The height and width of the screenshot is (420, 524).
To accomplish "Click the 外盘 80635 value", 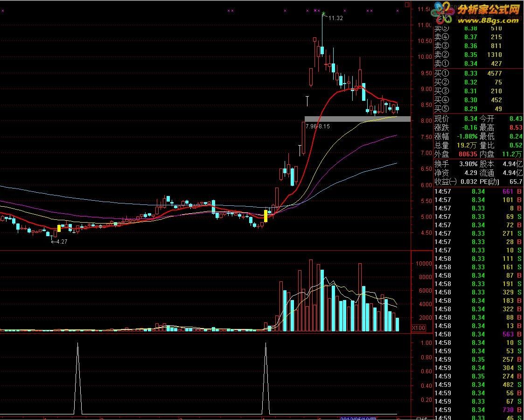I will [468, 154].
